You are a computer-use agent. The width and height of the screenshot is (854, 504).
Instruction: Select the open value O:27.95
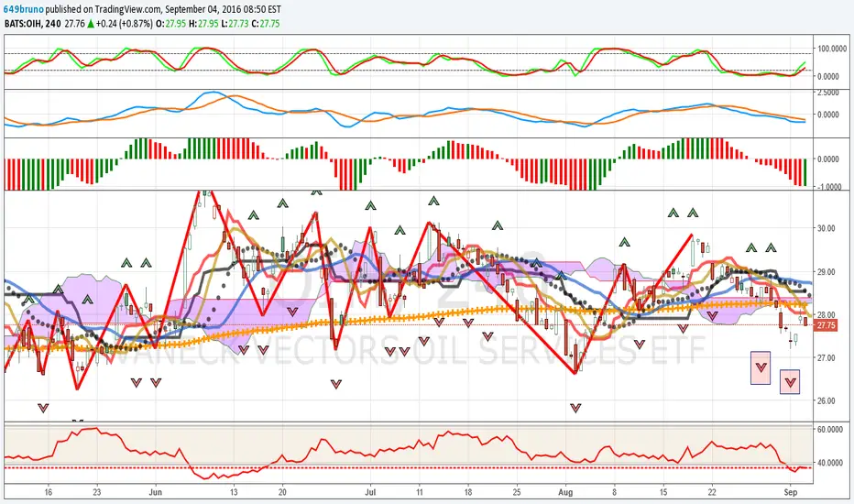pyautogui.click(x=171, y=24)
